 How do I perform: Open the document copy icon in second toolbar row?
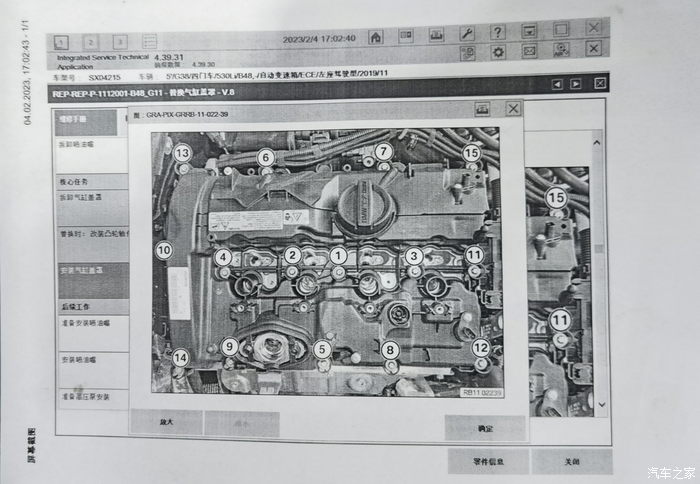pyautogui.click(x=467, y=53)
